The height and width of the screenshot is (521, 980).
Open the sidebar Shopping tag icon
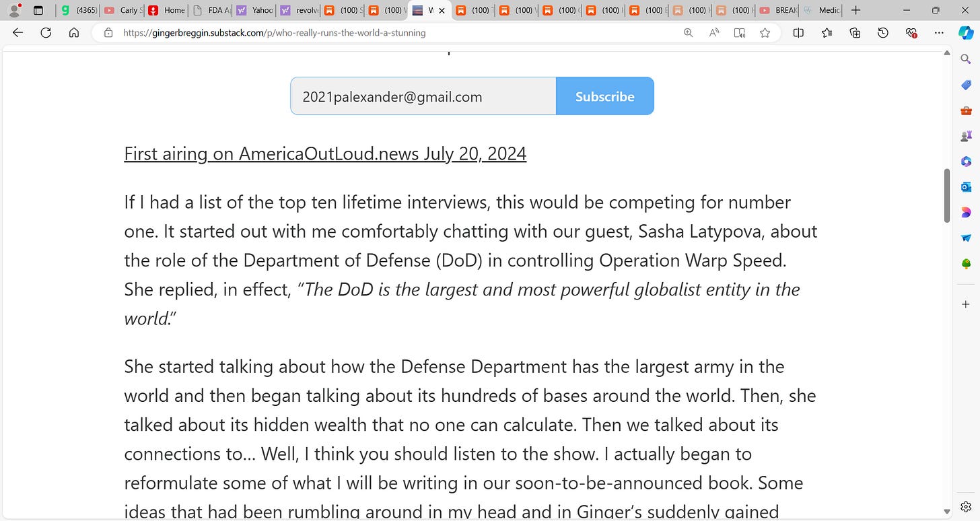[x=966, y=85]
